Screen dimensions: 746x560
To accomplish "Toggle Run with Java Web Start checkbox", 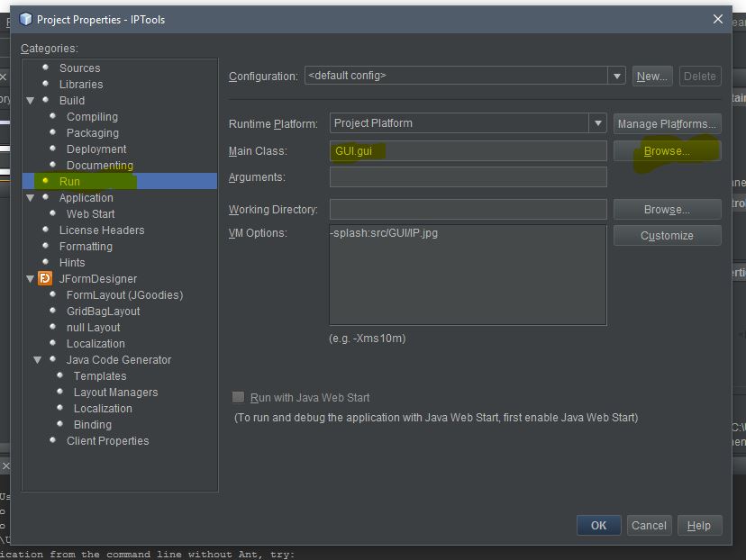I will 238,397.
